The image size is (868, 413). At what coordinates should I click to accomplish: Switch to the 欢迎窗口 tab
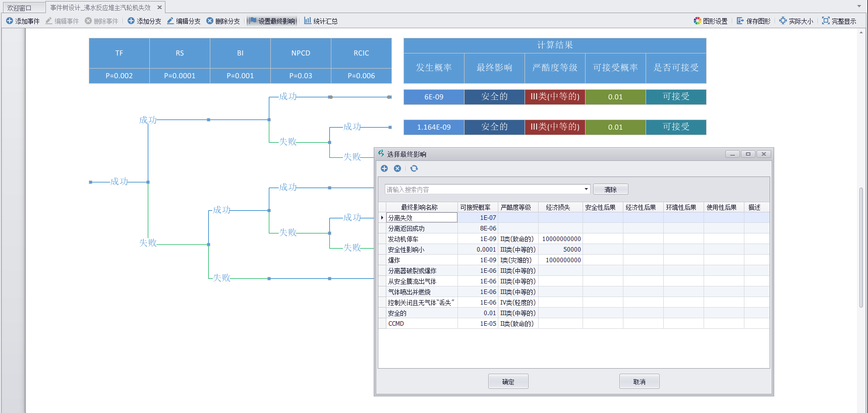(x=19, y=8)
